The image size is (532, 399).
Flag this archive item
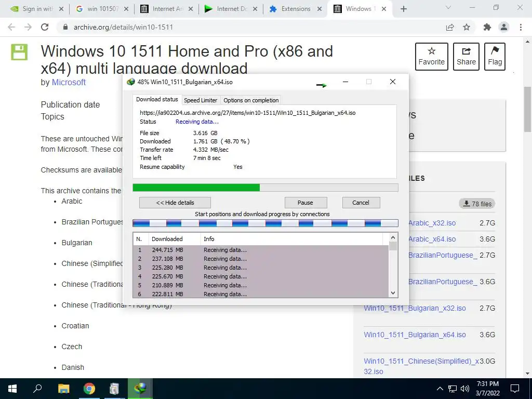coord(495,57)
